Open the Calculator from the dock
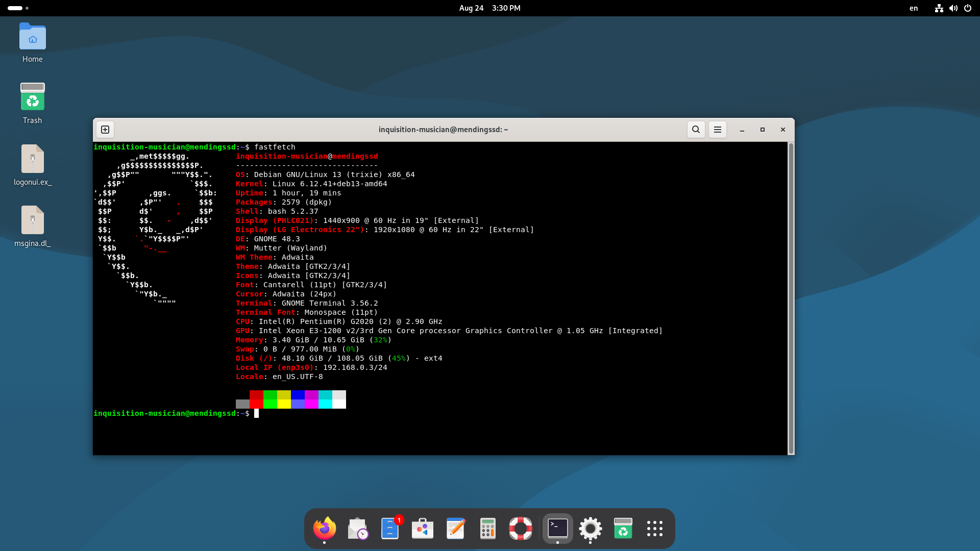The image size is (980, 551). pyautogui.click(x=488, y=529)
